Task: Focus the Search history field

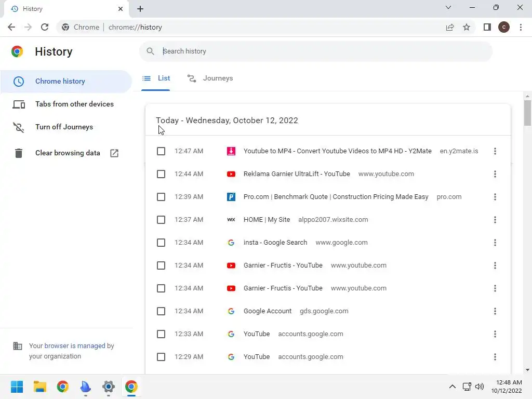Action: click(x=315, y=51)
